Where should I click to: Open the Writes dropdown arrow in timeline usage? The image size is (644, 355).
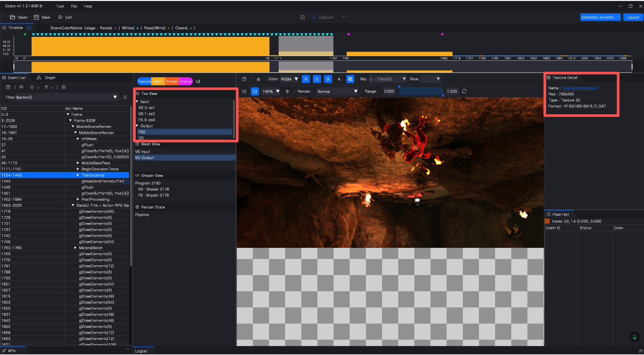click(x=137, y=28)
